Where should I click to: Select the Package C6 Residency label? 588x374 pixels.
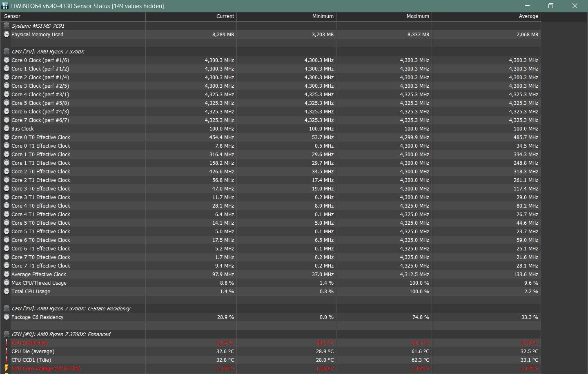37,317
